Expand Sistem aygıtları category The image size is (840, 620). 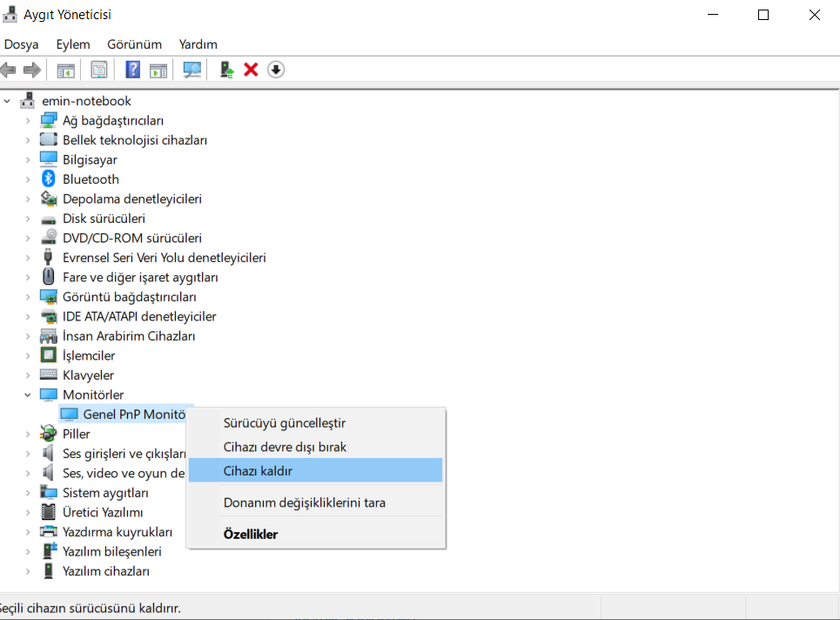coord(28,493)
